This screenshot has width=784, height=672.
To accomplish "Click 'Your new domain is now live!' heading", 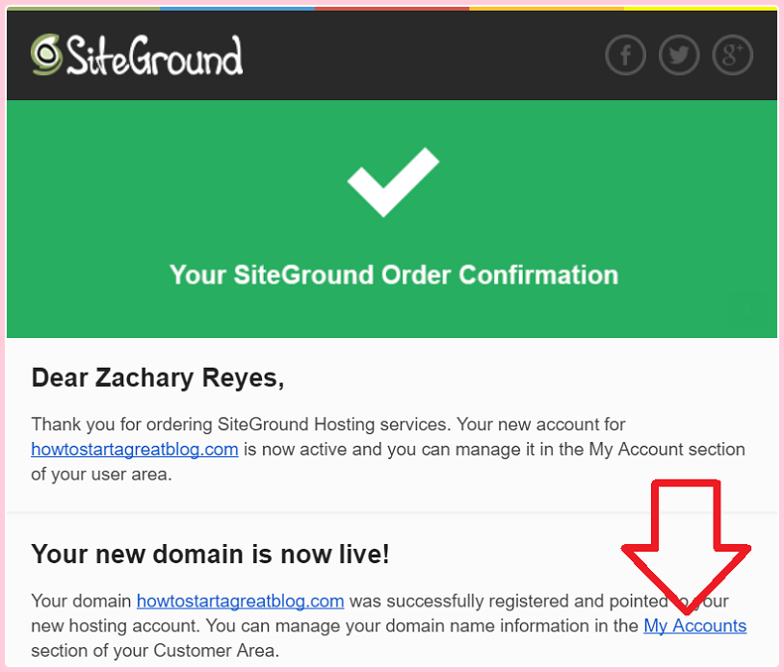I will point(210,555).
